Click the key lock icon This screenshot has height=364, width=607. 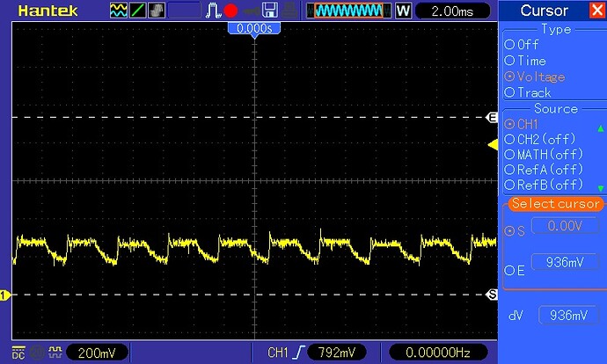coord(252,11)
